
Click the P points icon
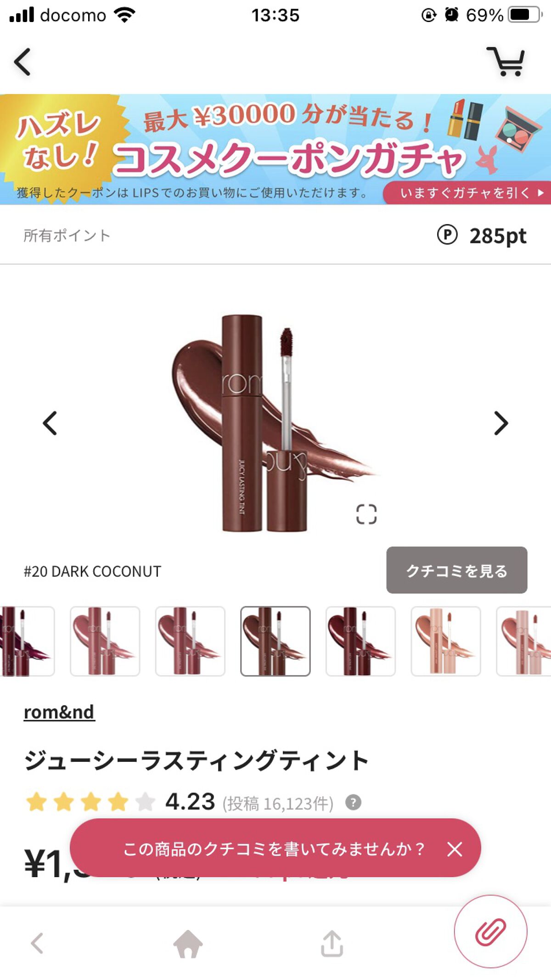pyautogui.click(x=447, y=235)
